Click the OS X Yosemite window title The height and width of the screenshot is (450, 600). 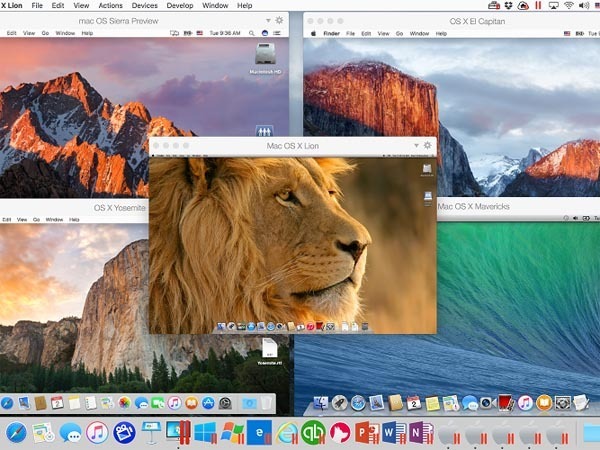tap(120, 208)
